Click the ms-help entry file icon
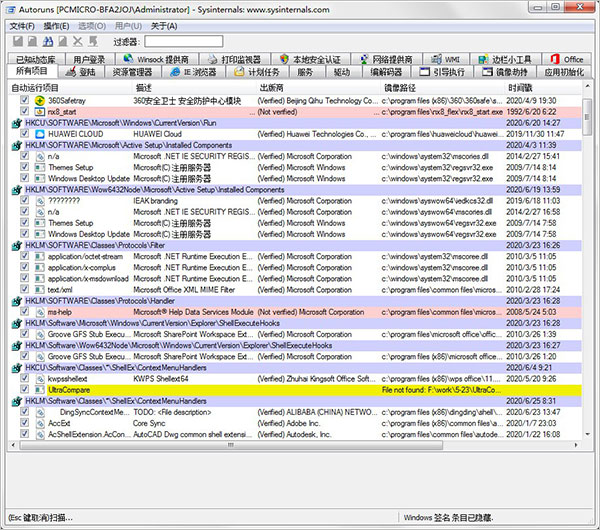Image resolution: width=600 pixels, height=530 pixels. 40,312
